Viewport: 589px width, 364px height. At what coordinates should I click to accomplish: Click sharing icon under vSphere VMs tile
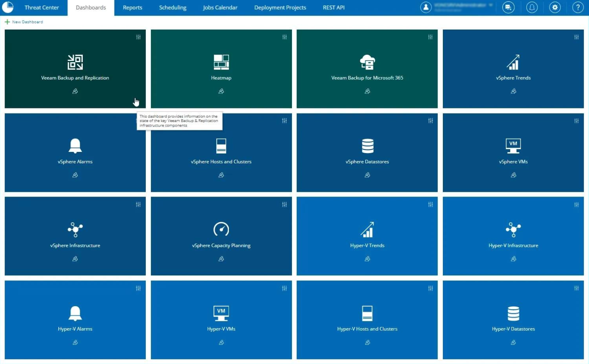[x=513, y=175]
